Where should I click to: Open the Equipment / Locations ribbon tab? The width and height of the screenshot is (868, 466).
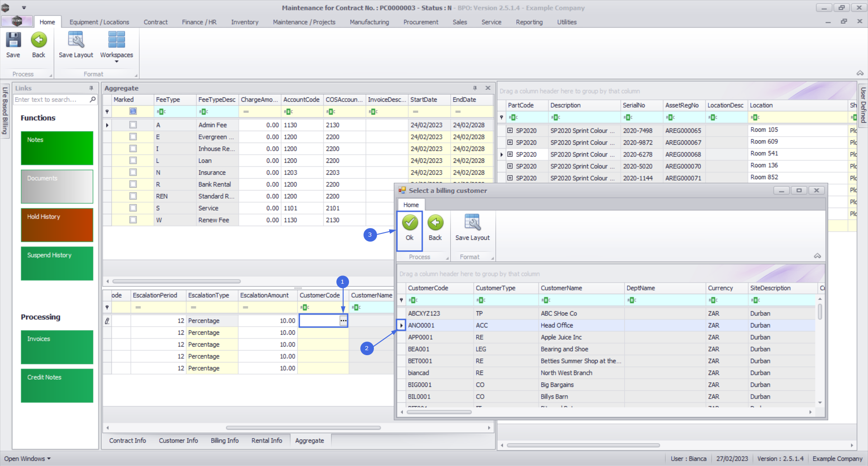point(99,22)
